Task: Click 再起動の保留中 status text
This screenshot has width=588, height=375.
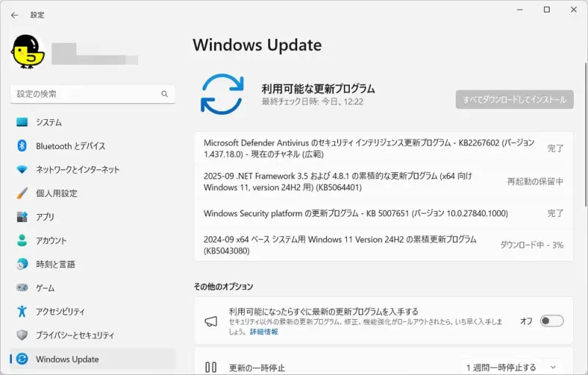Action: coord(535,182)
